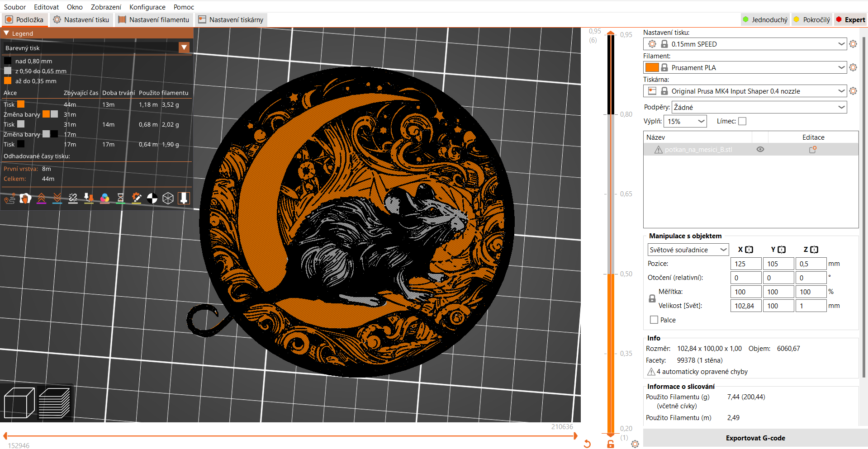This screenshot has height=449, width=868.
Task: Toggle tool marker nozzle icon
Action: point(184,198)
